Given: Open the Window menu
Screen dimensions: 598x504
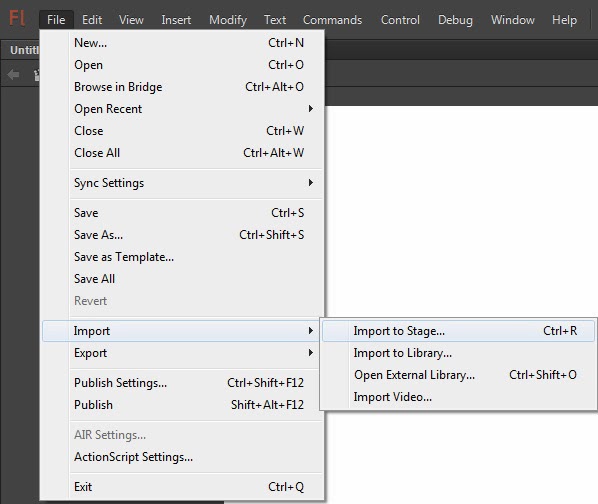Looking at the screenshot, I should click(x=513, y=20).
